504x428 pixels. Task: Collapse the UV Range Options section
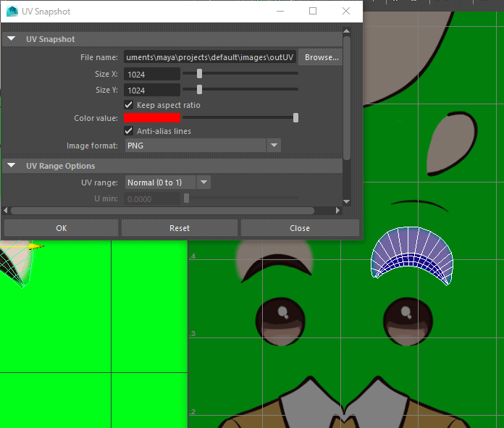[12, 166]
